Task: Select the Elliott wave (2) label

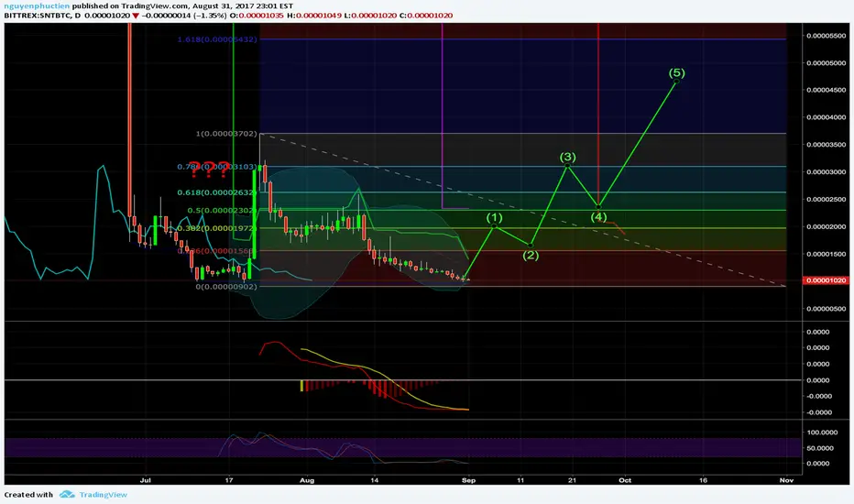Action: click(x=531, y=255)
